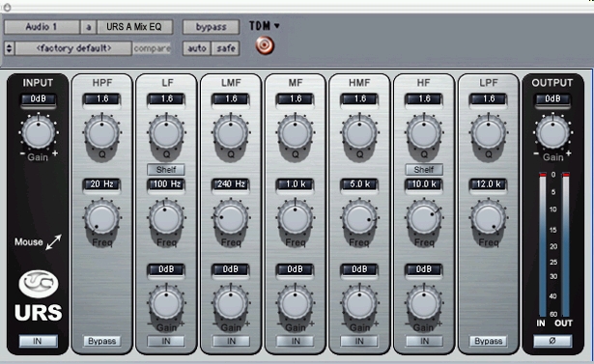Screen dimensions: 594x364
Task: Click the HPF Q knob
Action: click(102, 133)
